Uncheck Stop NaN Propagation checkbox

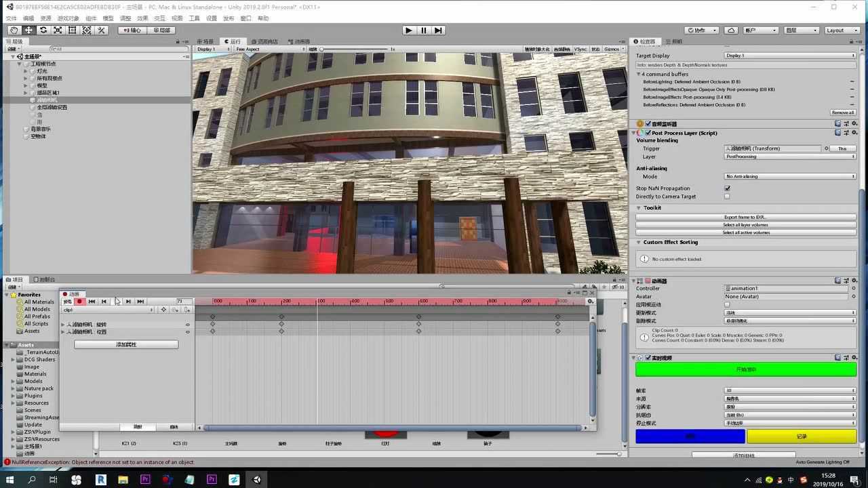click(x=727, y=188)
